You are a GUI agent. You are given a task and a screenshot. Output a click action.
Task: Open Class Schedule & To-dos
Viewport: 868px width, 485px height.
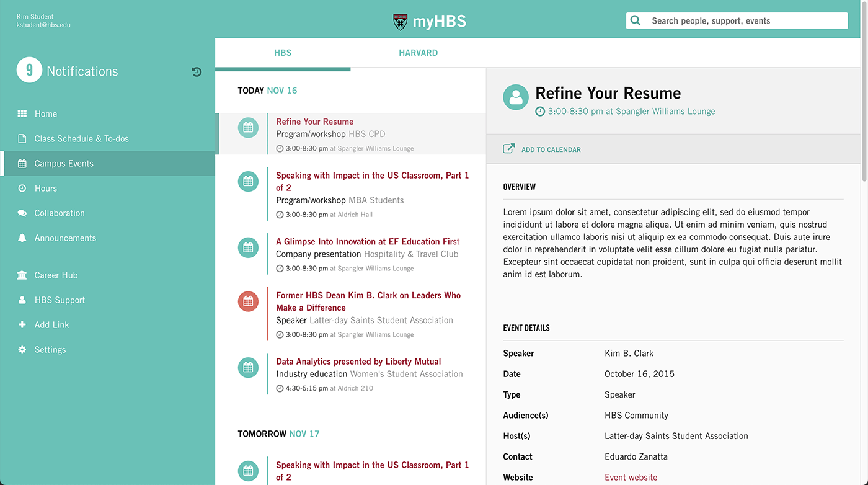pyautogui.click(x=81, y=138)
